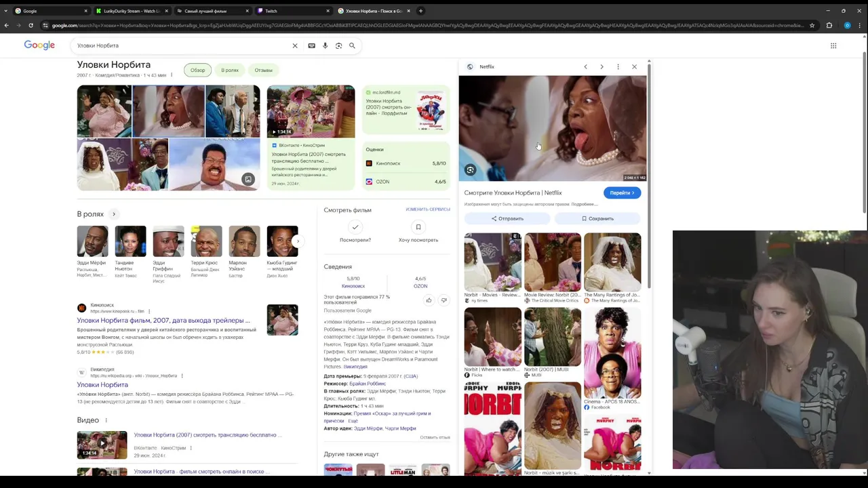Open options dots beside Видео heading
Screen dimensions: 868x488
[106, 420]
